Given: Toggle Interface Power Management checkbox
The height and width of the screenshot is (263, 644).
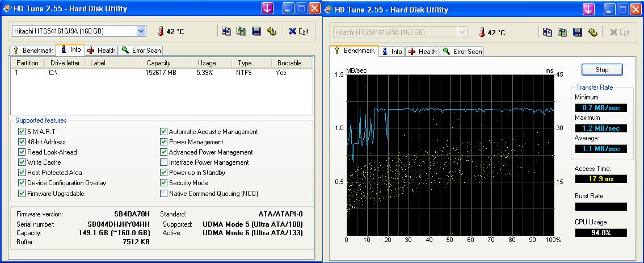Looking at the screenshot, I should click(x=163, y=162).
